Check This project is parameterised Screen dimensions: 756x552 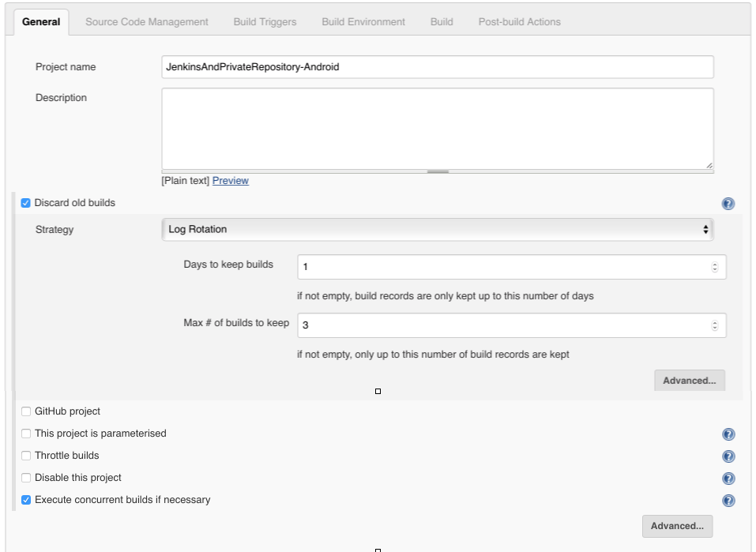pyautogui.click(x=26, y=434)
